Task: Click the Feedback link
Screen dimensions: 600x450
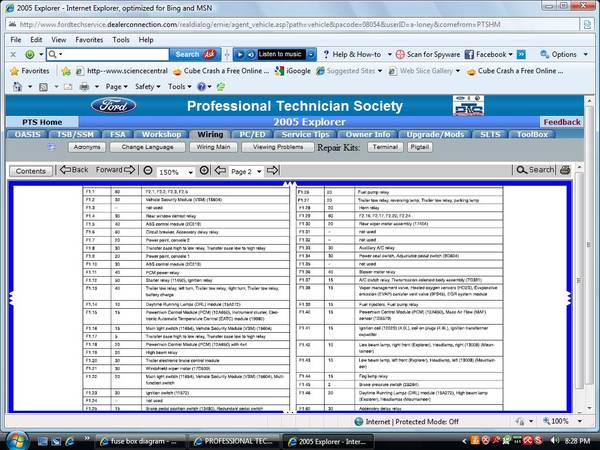Action: click(x=562, y=122)
